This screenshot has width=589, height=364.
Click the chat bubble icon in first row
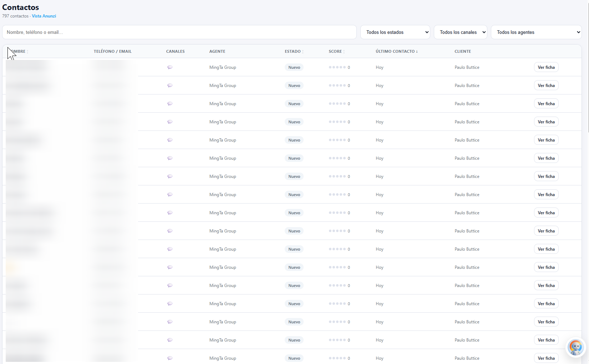tap(170, 67)
